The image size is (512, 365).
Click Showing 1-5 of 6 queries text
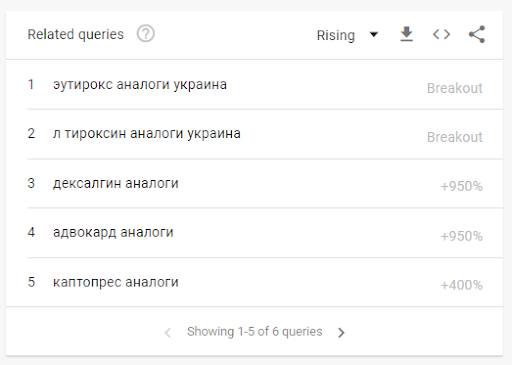[255, 332]
